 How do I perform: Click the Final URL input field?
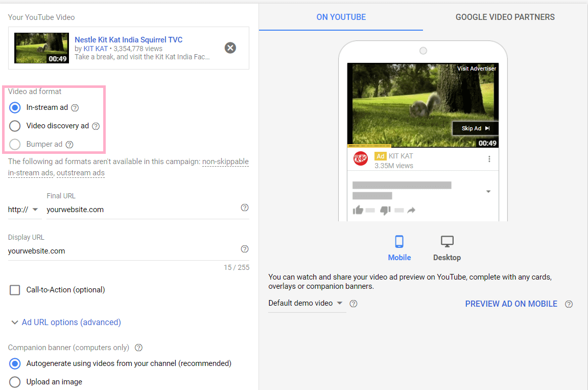coord(140,210)
